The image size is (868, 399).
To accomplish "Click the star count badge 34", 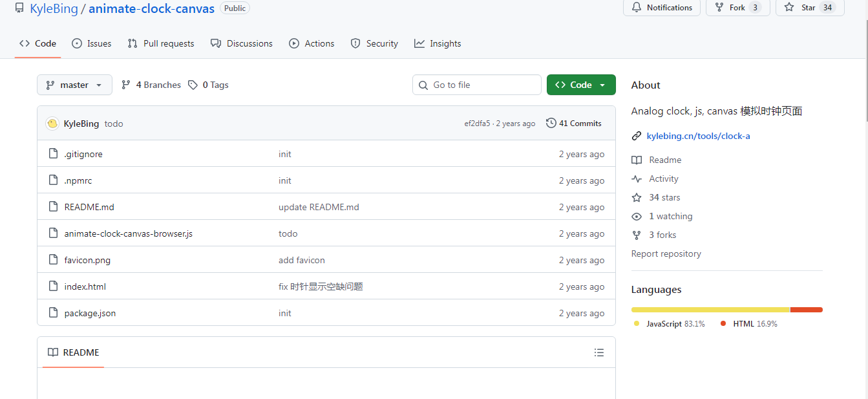I will point(827,8).
